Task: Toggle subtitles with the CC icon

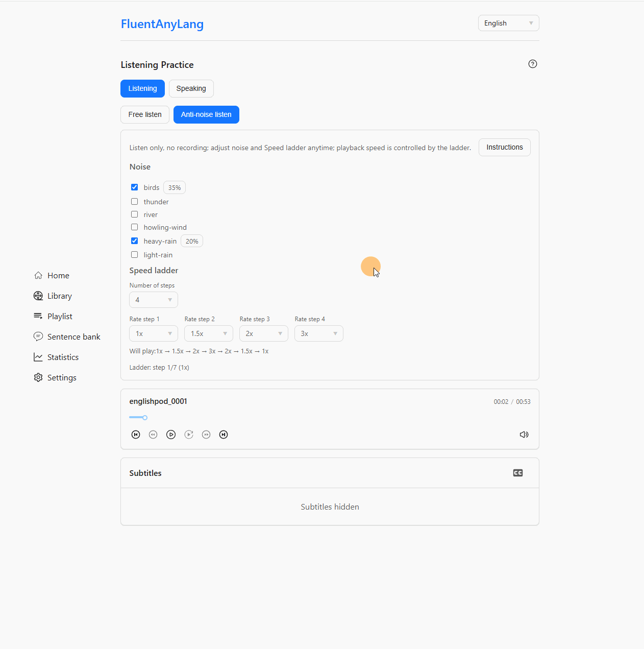Action: 518,473
